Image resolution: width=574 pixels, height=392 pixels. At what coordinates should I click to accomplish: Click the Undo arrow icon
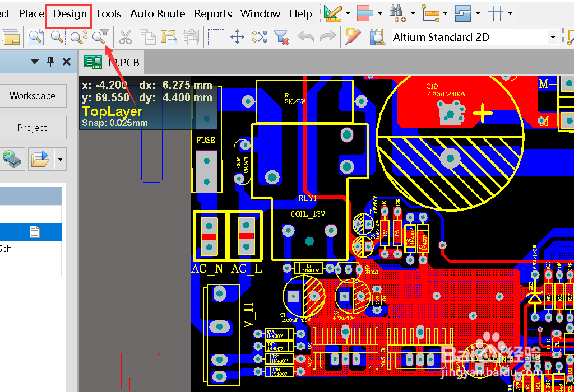[x=305, y=37]
